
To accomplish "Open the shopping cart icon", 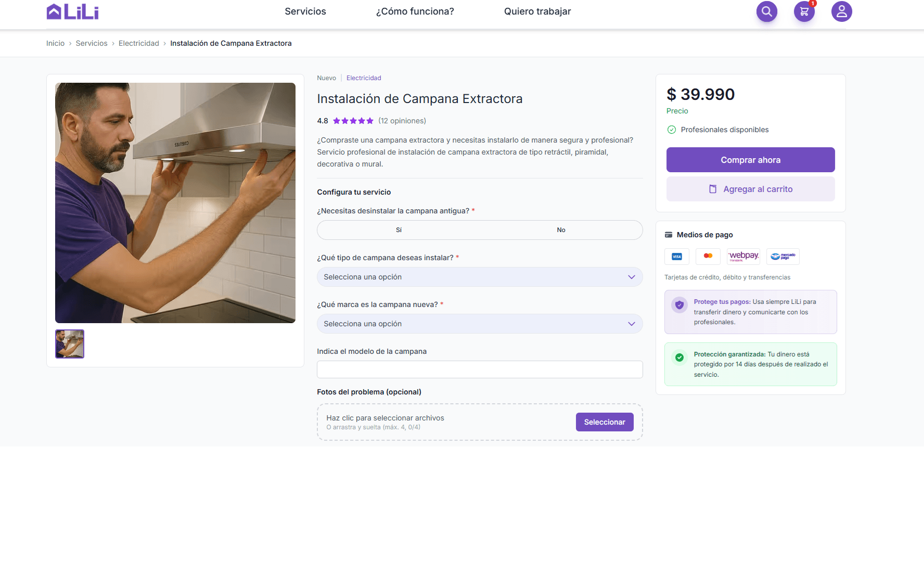I will pos(804,11).
